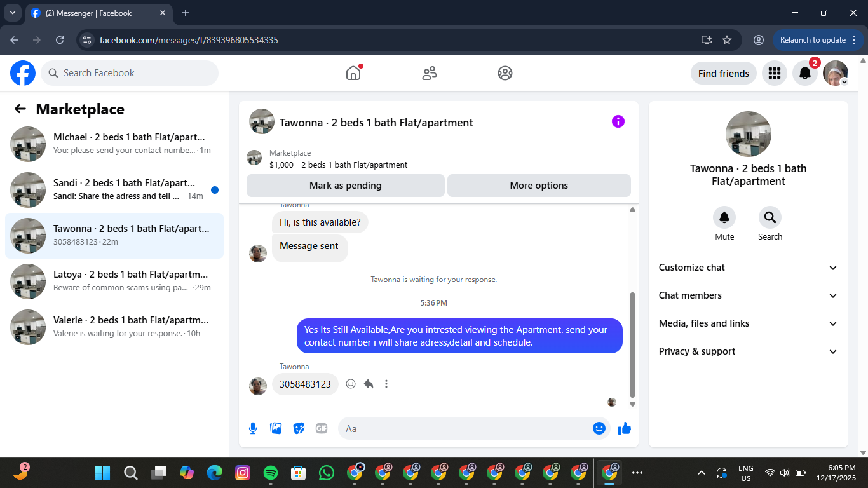Open the Groups icon in top navigation

[x=505, y=73]
